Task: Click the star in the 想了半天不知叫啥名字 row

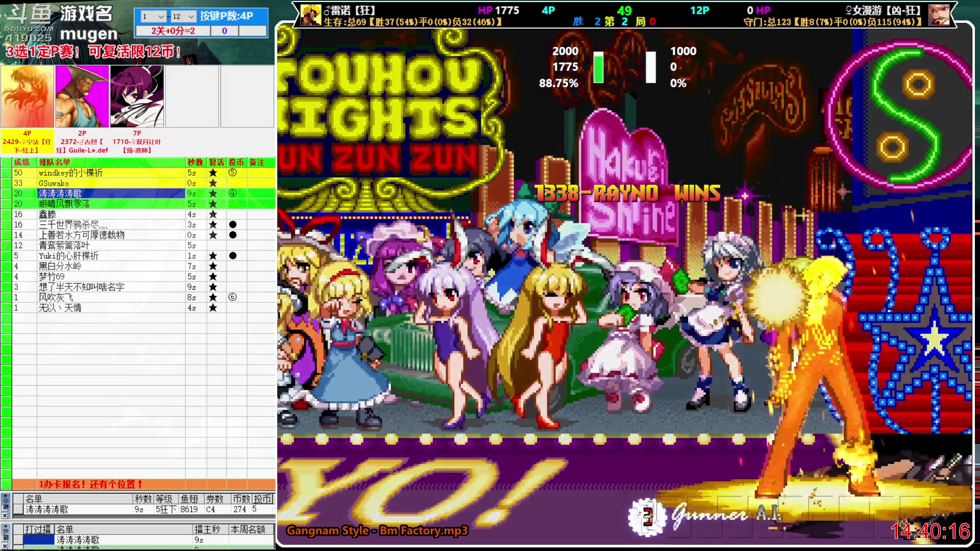Action: point(213,287)
